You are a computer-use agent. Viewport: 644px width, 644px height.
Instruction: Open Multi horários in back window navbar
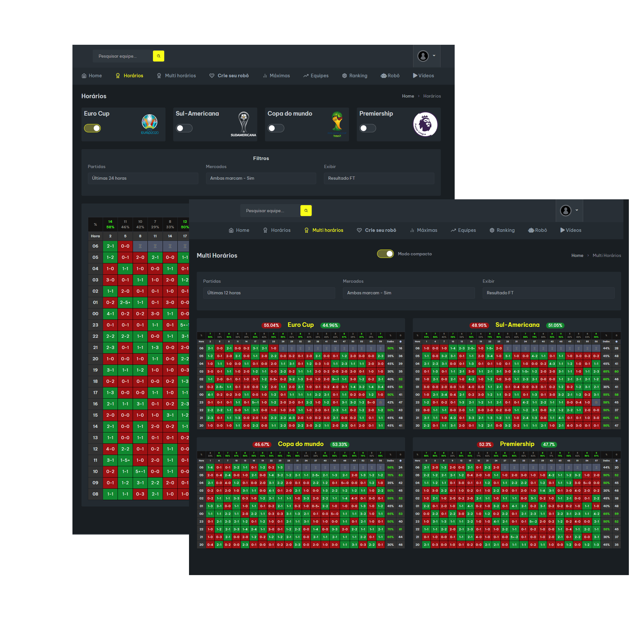tap(176, 76)
